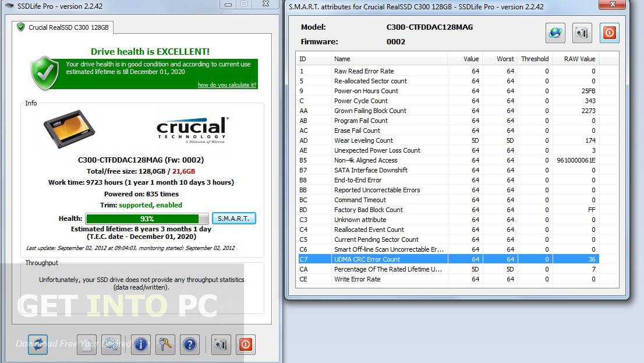Click RAW value 961000061E
The width and height of the screenshot is (644, 363).
tap(576, 160)
